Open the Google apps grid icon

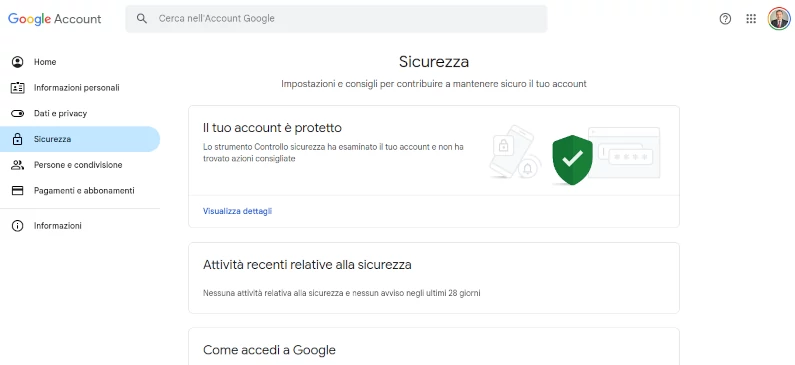point(751,19)
